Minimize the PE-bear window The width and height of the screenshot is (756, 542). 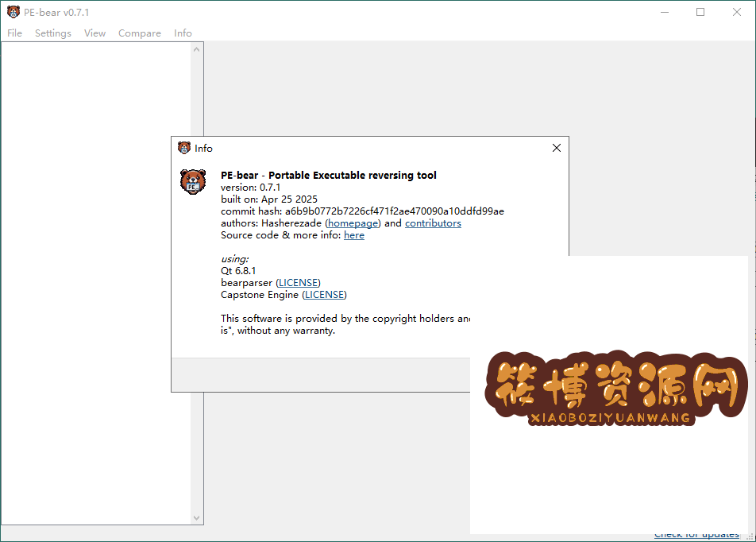pos(665,12)
